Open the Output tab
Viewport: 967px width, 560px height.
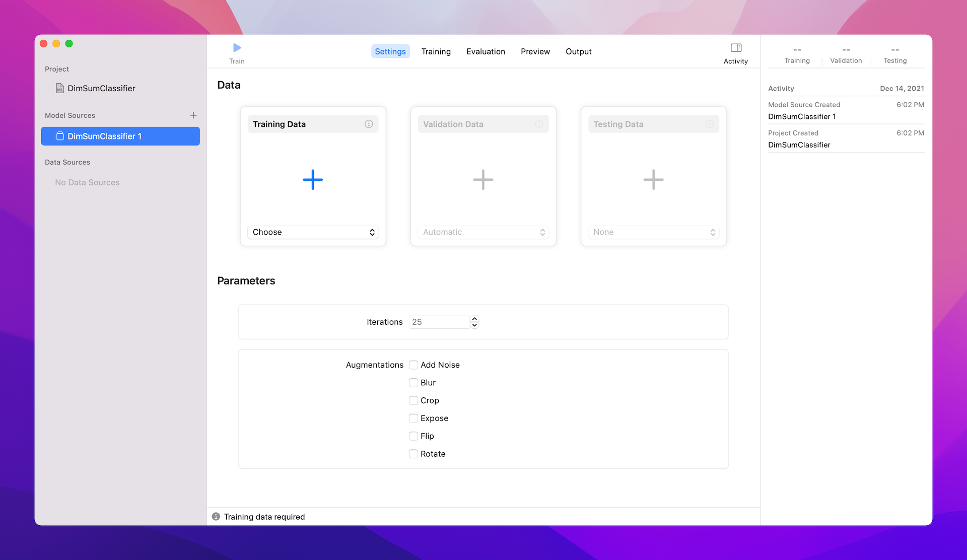pos(578,51)
